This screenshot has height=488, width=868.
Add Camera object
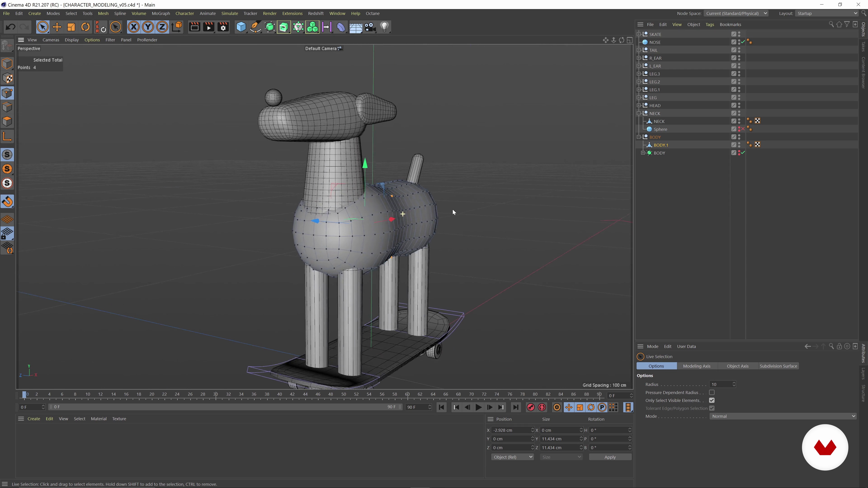click(370, 27)
